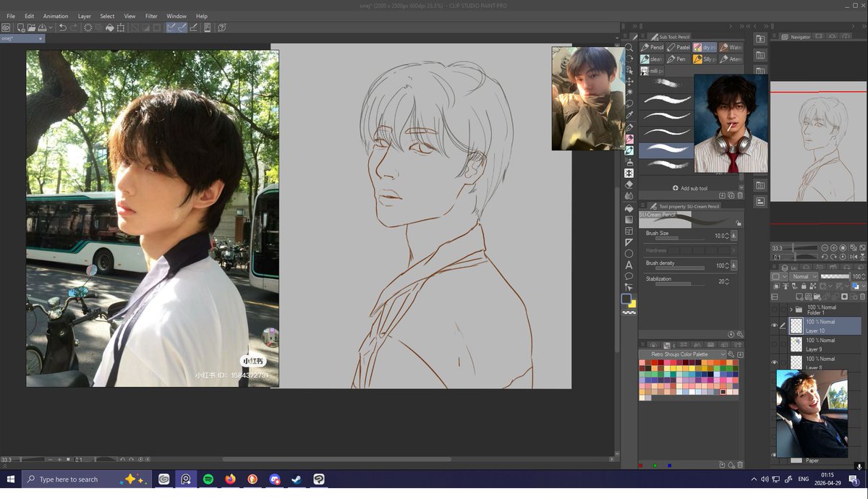
Task: Select Layer 10 thumbnail
Action: [x=796, y=325]
